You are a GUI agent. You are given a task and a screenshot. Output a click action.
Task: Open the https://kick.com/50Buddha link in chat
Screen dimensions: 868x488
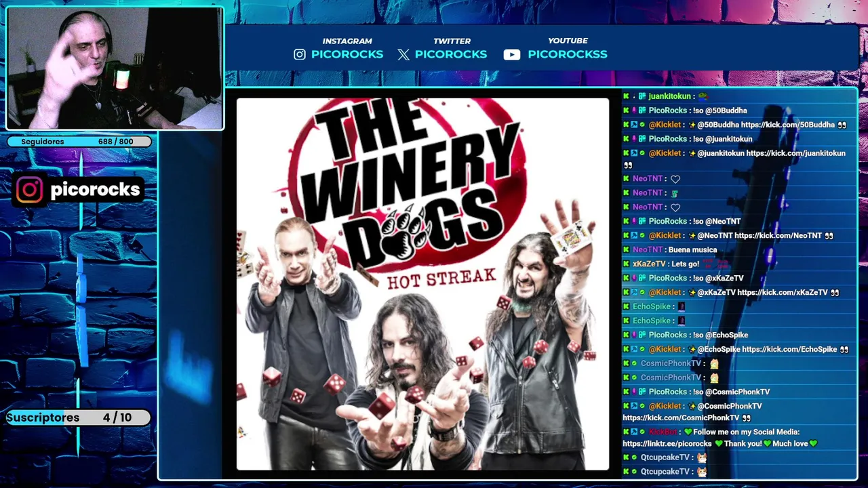(788, 125)
